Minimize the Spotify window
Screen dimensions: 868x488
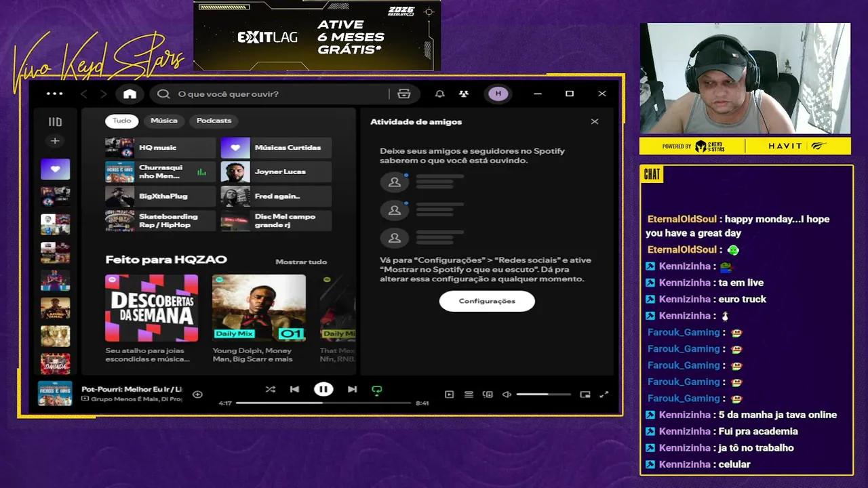tap(538, 94)
